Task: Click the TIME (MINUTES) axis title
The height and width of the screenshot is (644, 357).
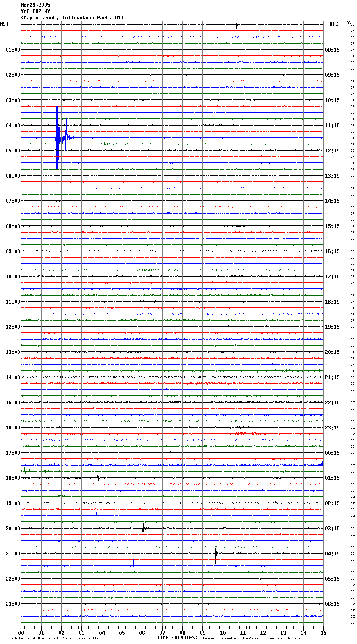Action: click(177, 638)
